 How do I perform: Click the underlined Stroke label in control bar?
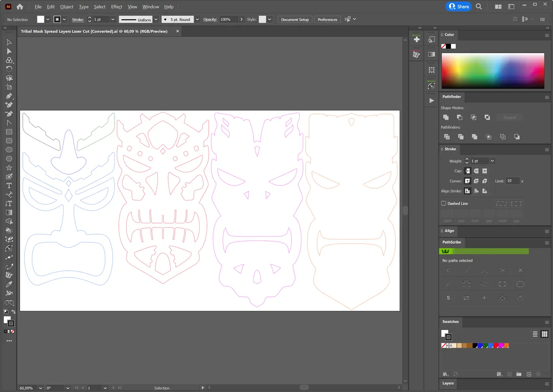(78, 19)
